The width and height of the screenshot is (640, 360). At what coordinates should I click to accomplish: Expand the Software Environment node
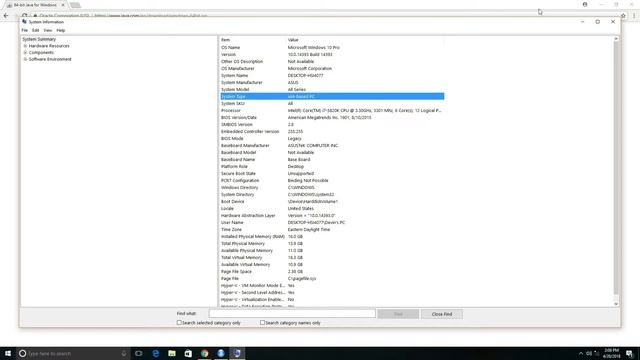[25, 59]
